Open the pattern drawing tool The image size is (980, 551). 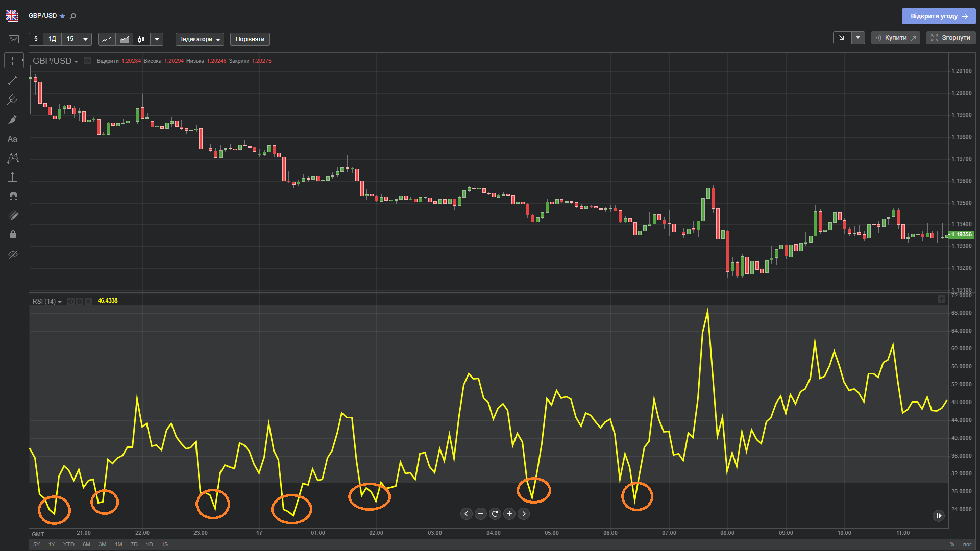[13, 158]
